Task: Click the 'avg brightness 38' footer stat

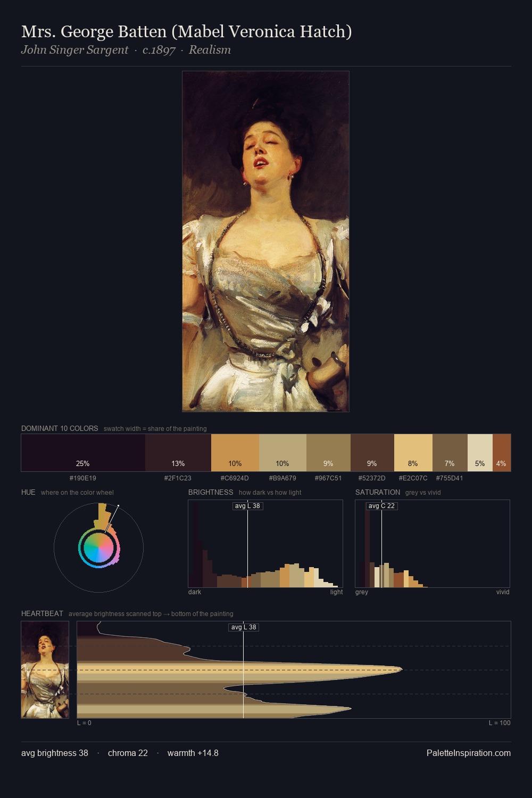Action: point(55,753)
